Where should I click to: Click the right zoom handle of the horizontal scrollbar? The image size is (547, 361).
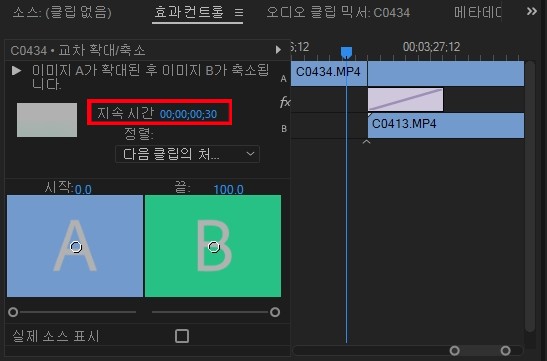505,350
